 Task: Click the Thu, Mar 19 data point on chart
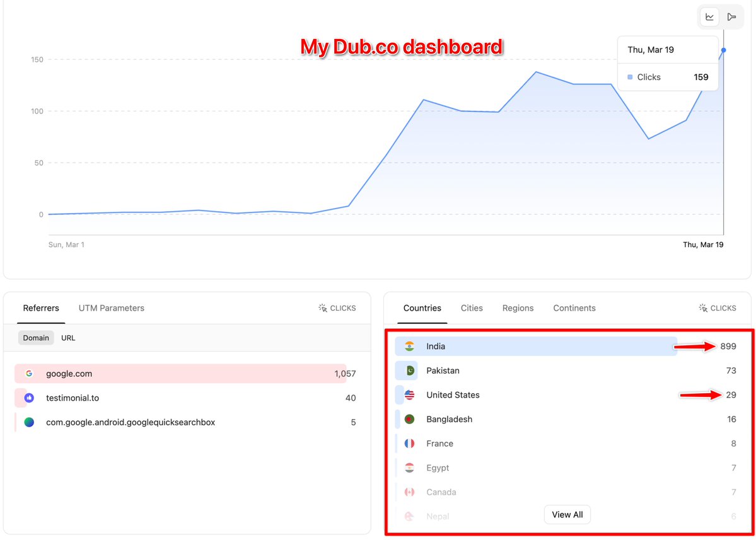723,50
